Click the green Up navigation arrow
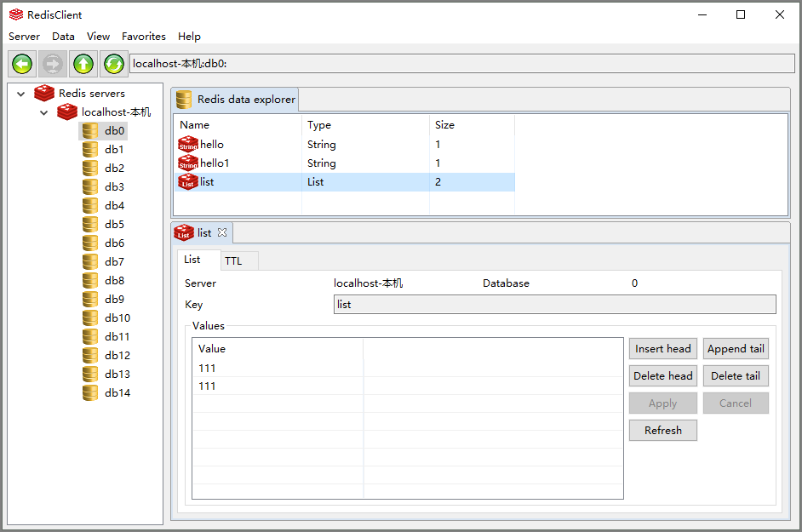The height and width of the screenshot is (532, 802). tap(83, 64)
